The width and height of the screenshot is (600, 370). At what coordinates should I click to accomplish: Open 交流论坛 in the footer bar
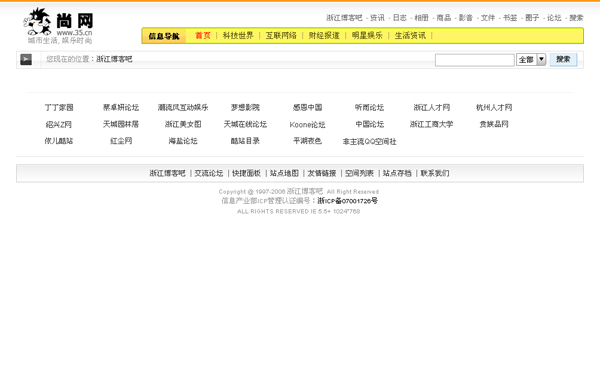(209, 173)
